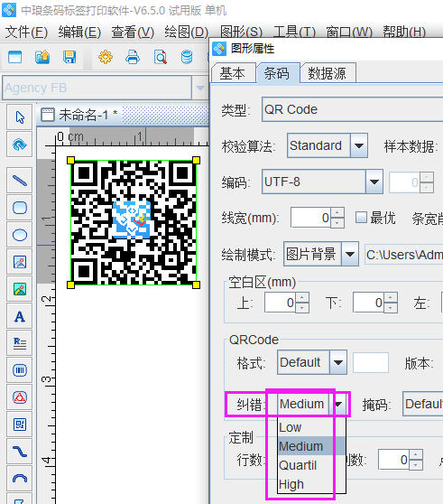Open file folder icon in toolbar
This screenshot has width=443, height=504.
(42, 57)
